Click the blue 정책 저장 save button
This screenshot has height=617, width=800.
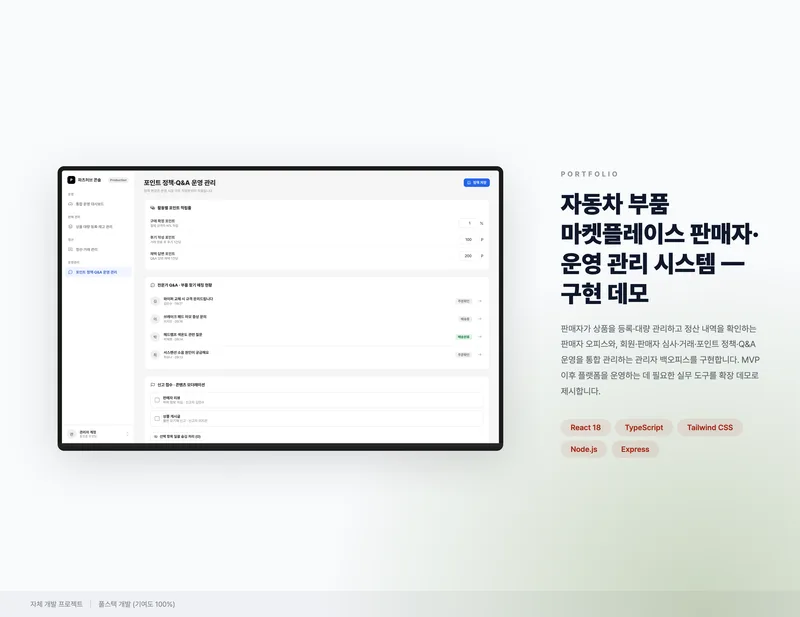click(477, 182)
